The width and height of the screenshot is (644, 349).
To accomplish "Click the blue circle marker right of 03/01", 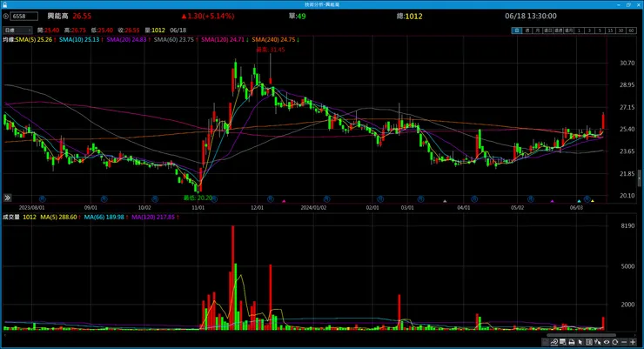I will pyautogui.click(x=420, y=198).
